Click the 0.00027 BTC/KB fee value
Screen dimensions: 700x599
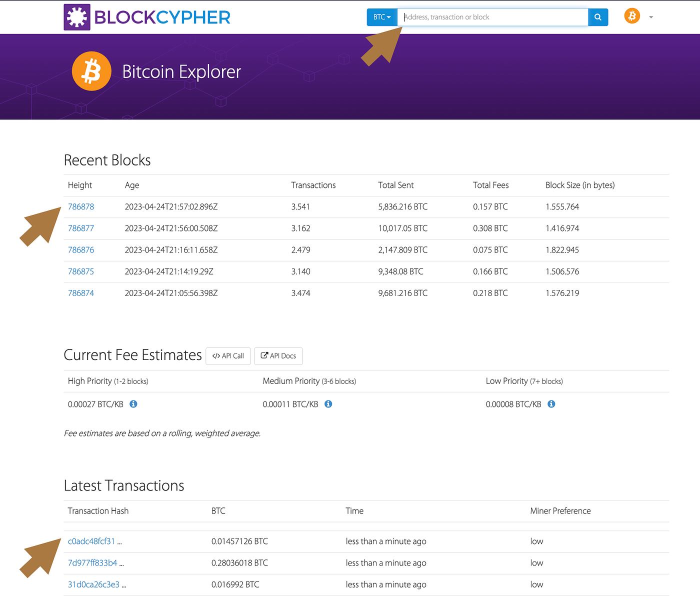coord(95,404)
